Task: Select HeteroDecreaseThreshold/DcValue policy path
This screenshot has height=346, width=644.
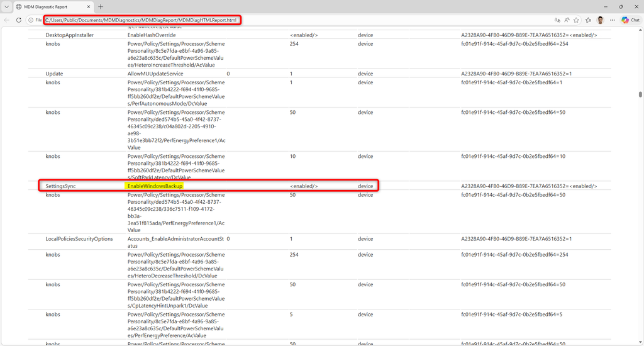Action: click(176, 265)
